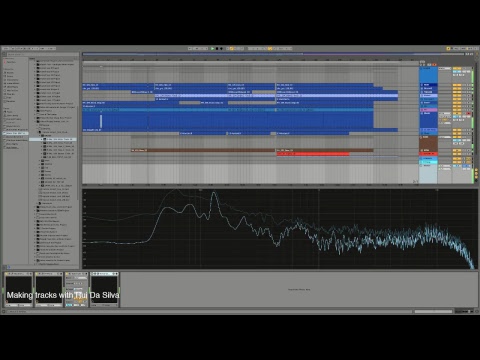Unfold the brown track header

tap(422, 137)
